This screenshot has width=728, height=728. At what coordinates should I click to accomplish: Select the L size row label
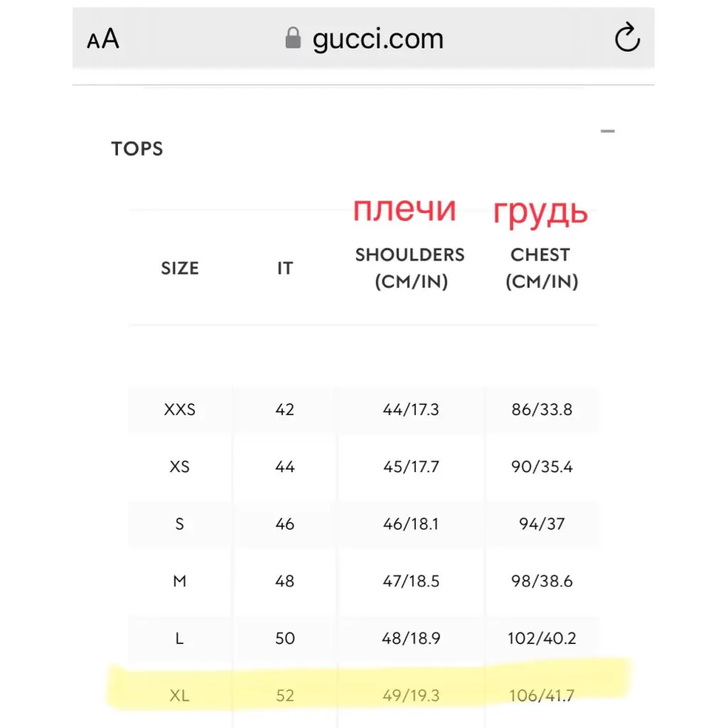[180, 638]
